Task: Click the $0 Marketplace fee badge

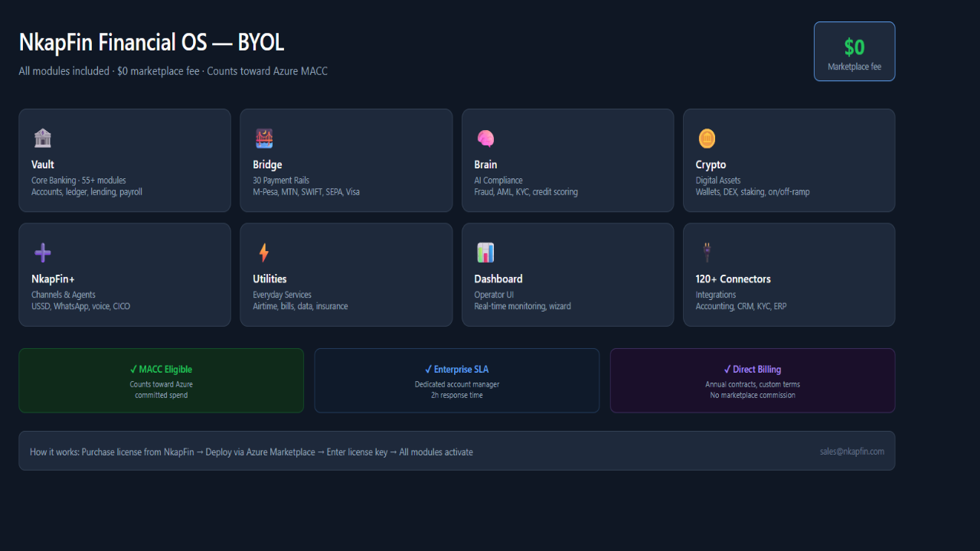Action: pos(854,51)
